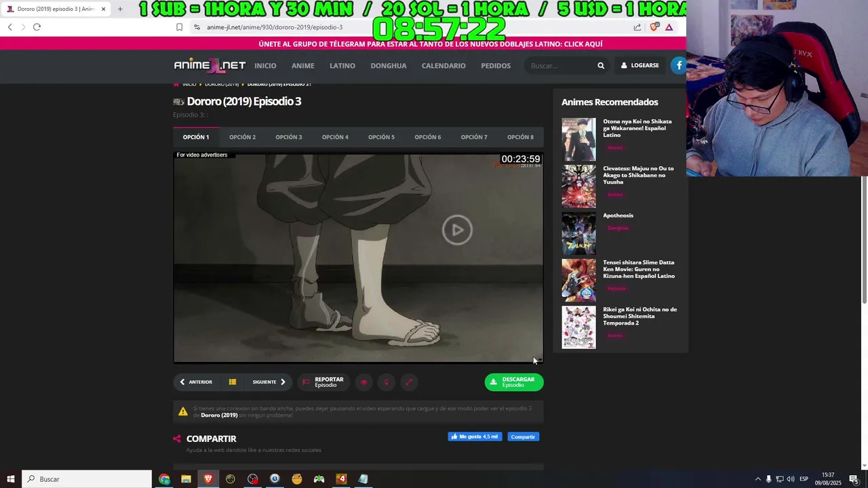Click the Buscar search field on site
The height and width of the screenshot is (488, 868).
[x=560, y=66]
